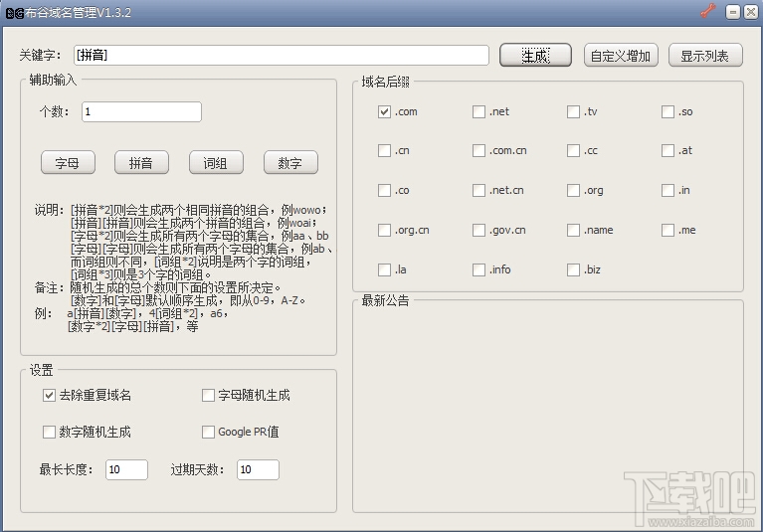Screen dimensions: 763x532
Task: Click the 关键字 keyword input field
Action: tap(282, 55)
